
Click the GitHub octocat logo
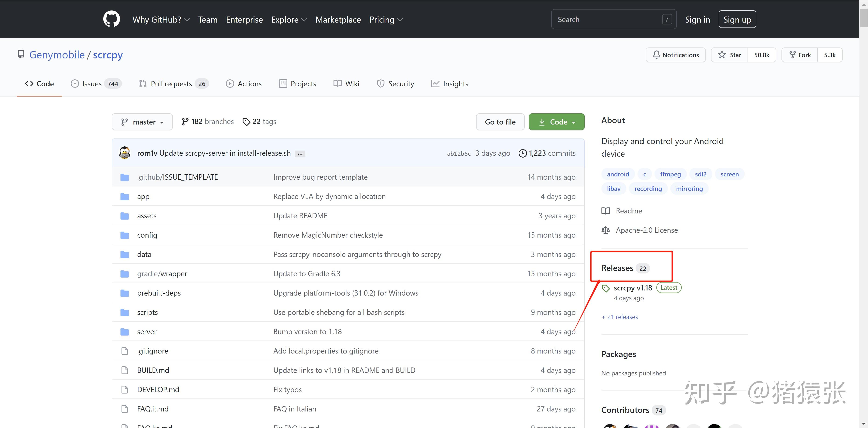pyautogui.click(x=112, y=19)
